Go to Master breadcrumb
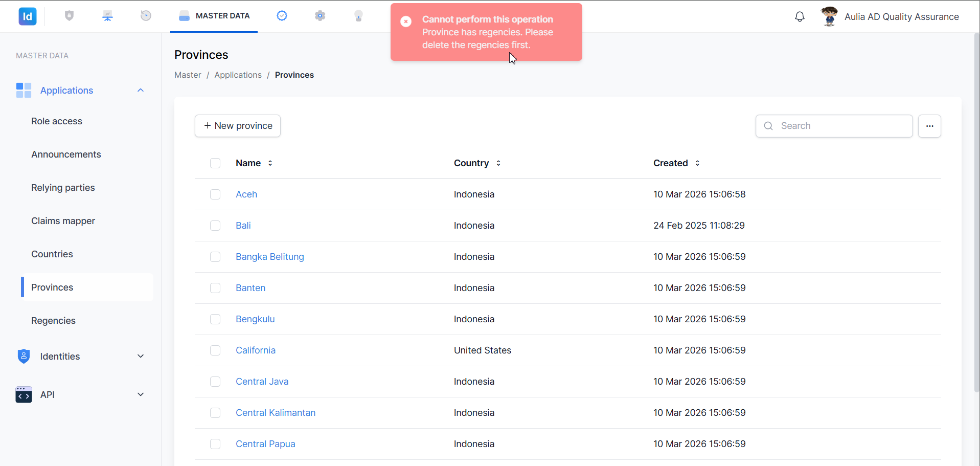980x466 pixels. pos(188,75)
